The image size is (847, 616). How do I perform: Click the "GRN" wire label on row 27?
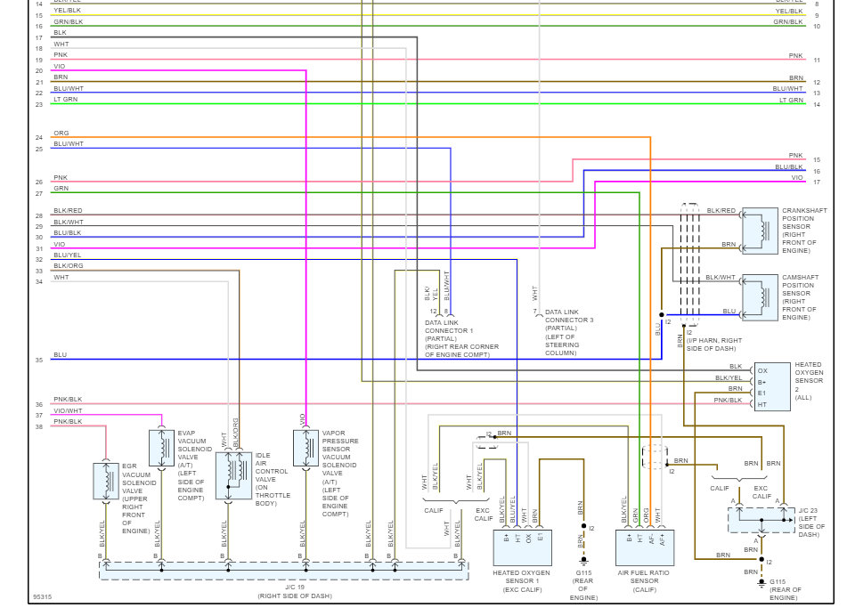point(61,189)
